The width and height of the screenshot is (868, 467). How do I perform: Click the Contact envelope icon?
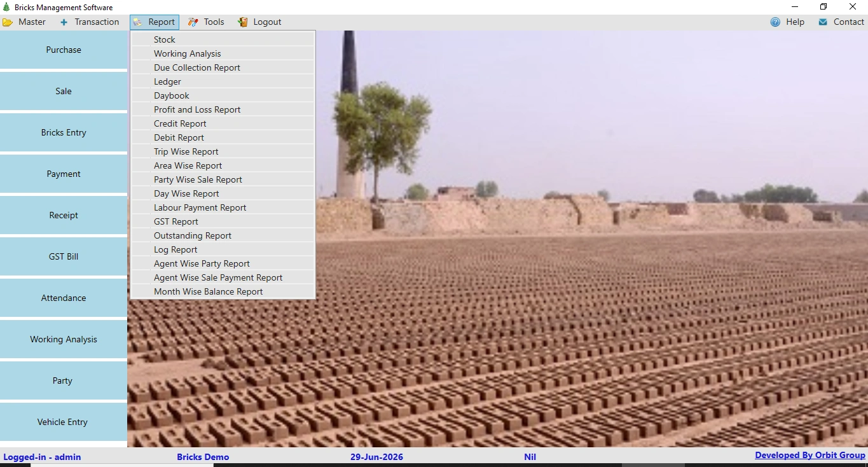coord(823,22)
